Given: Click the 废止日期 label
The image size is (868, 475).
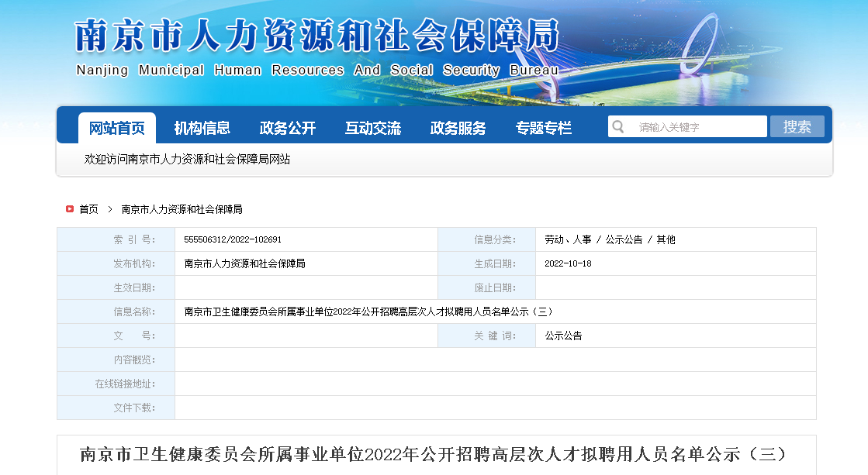Looking at the screenshot, I should tap(495, 287).
